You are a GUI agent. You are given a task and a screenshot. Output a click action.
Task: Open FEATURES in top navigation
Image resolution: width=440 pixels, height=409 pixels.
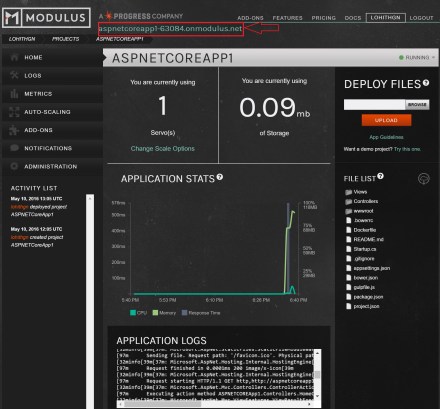point(287,18)
